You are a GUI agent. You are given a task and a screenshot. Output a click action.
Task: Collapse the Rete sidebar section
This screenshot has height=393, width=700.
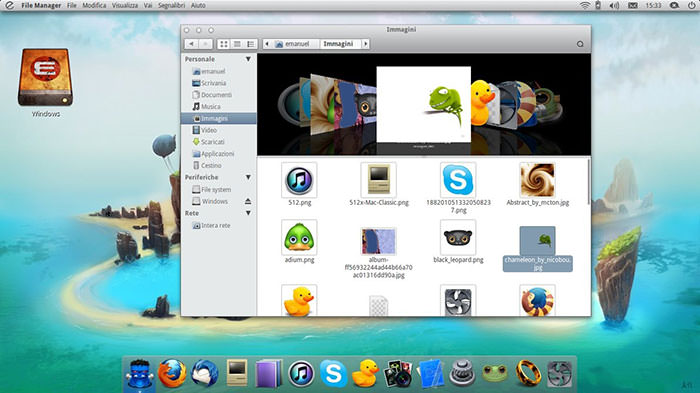click(248, 213)
